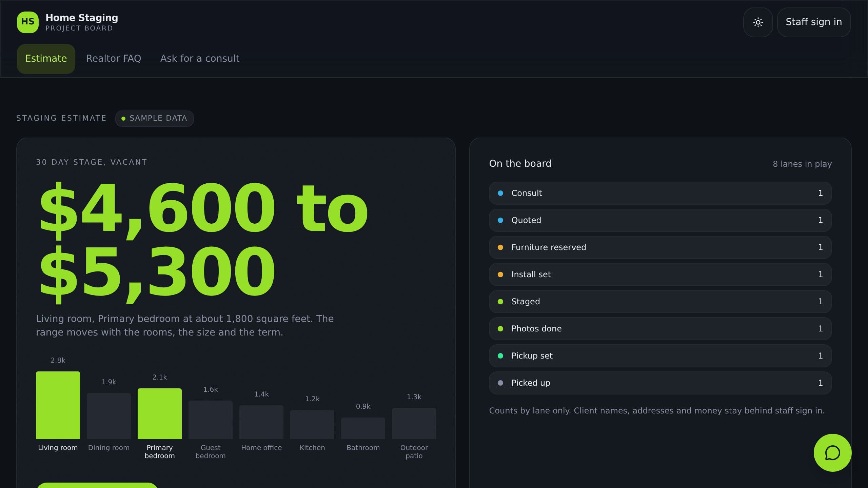Click the HS logo badge
Screen dimensions: 868x488
28,22
